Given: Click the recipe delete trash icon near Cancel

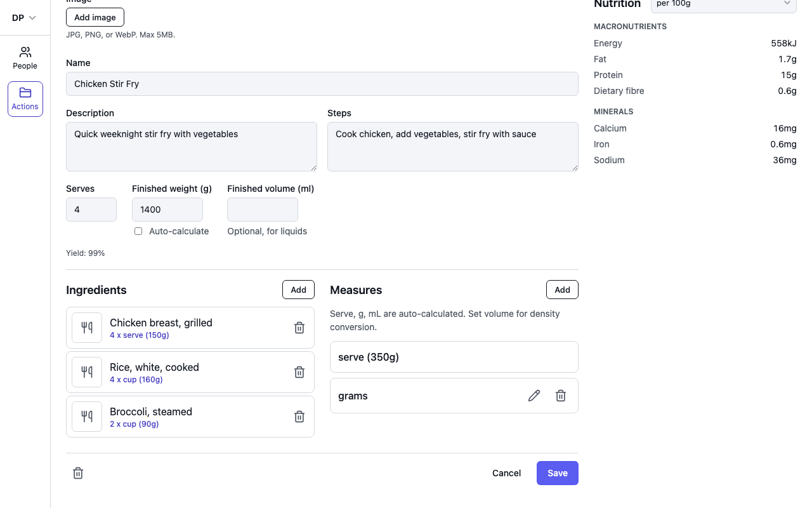Looking at the screenshot, I should click(x=78, y=473).
